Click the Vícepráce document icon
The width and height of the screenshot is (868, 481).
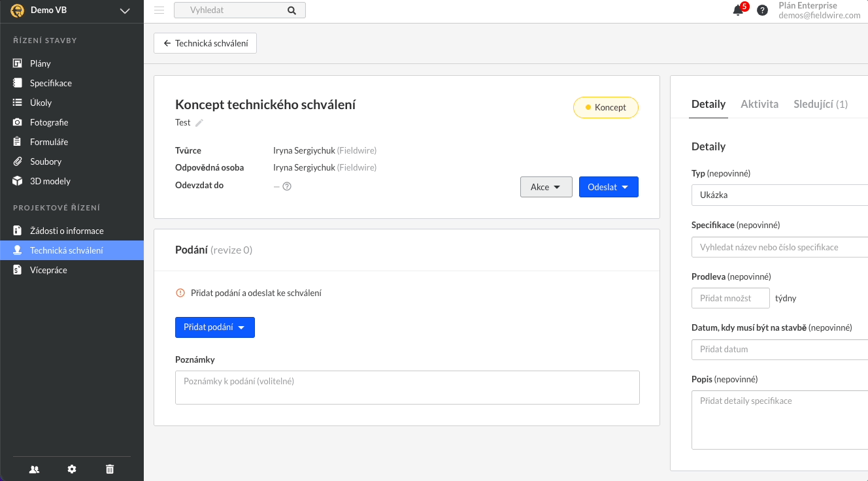coord(18,270)
